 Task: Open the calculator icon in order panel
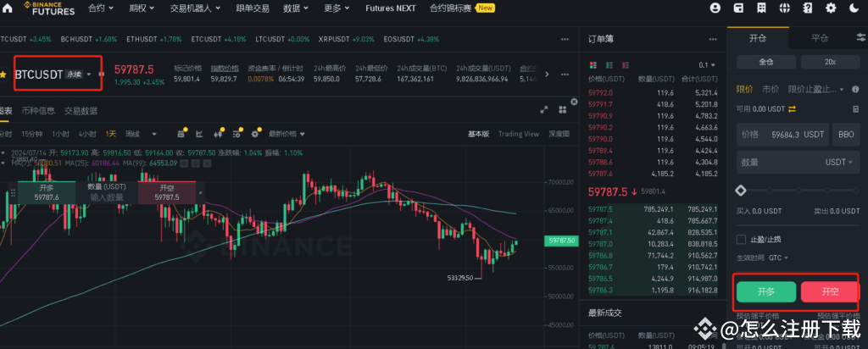854,109
